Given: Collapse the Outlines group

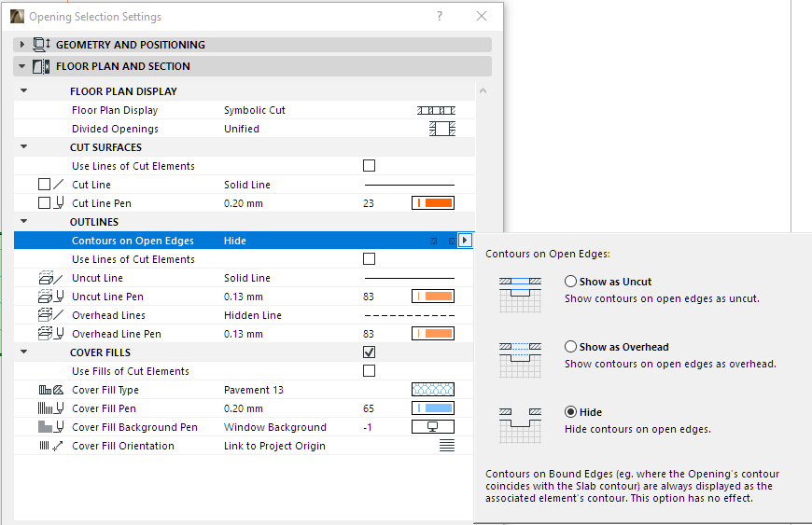Looking at the screenshot, I should click(x=24, y=221).
